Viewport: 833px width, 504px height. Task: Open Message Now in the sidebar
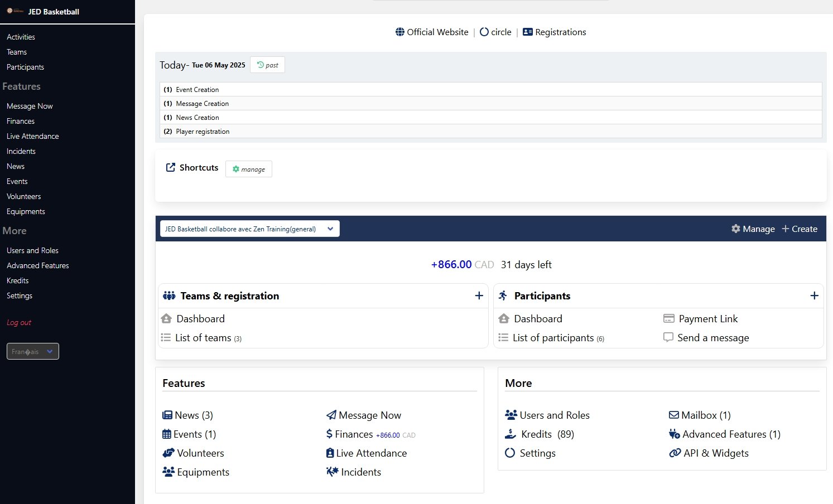[x=30, y=106]
